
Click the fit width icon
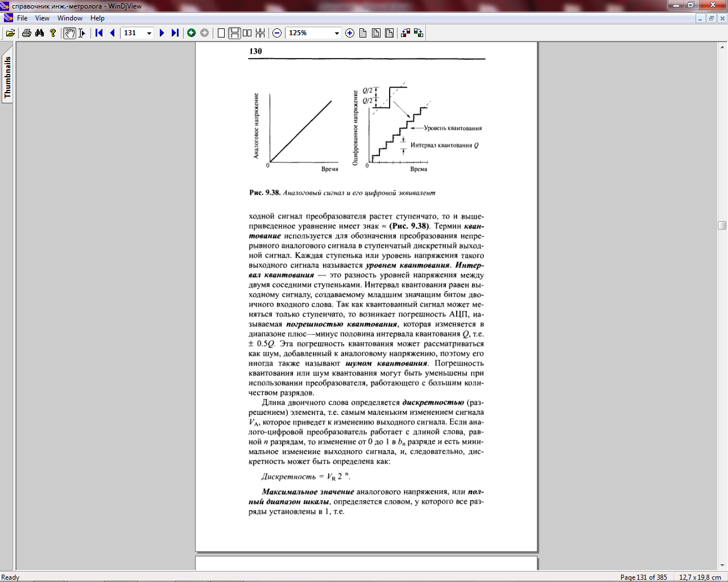[389, 33]
